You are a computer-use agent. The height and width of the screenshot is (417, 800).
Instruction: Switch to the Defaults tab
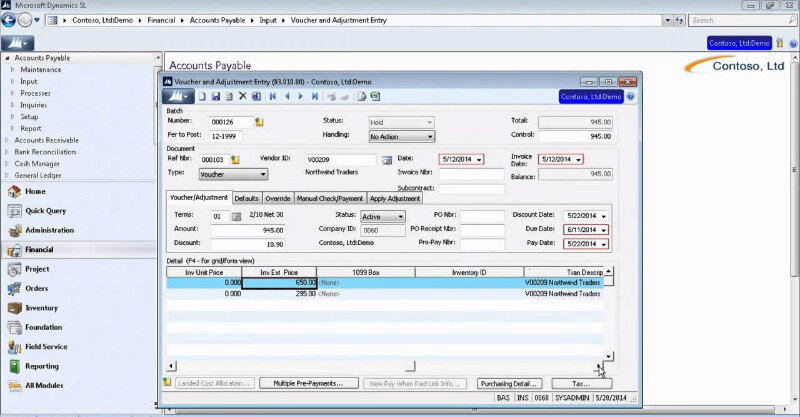tap(247, 198)
